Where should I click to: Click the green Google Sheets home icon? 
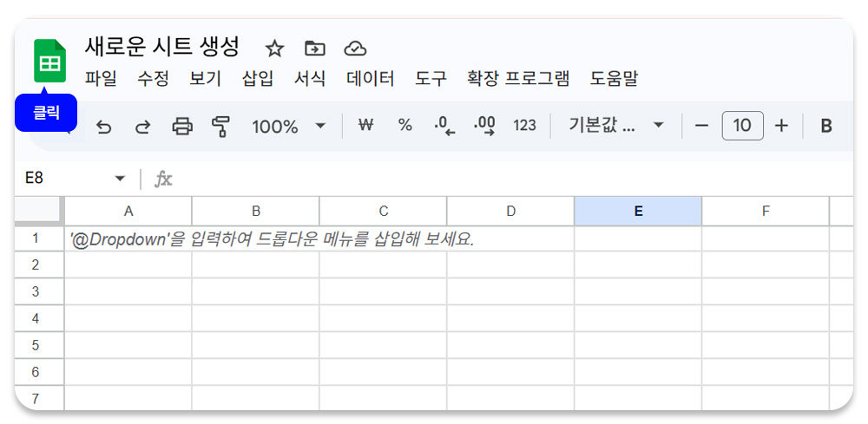(x=49, y=61)
